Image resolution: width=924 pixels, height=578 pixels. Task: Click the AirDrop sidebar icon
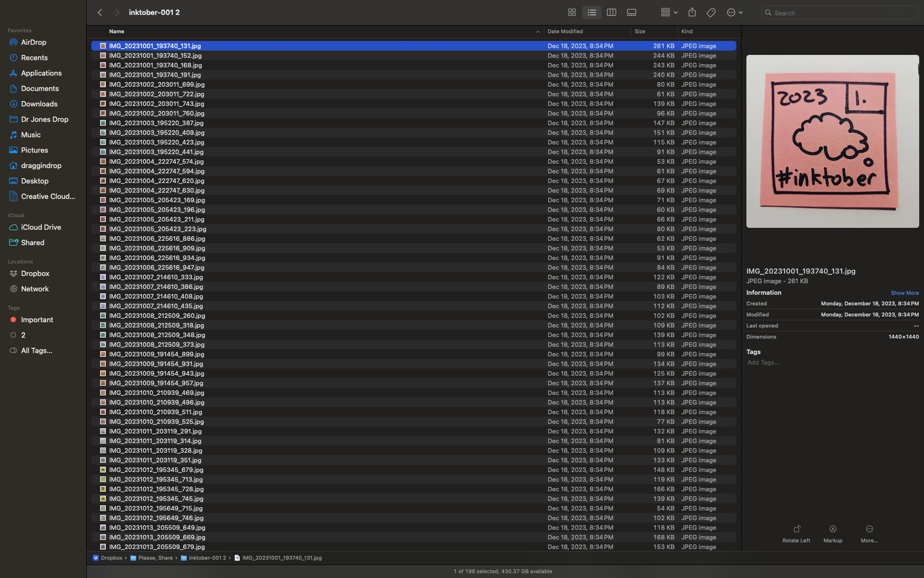click(13, 42)
